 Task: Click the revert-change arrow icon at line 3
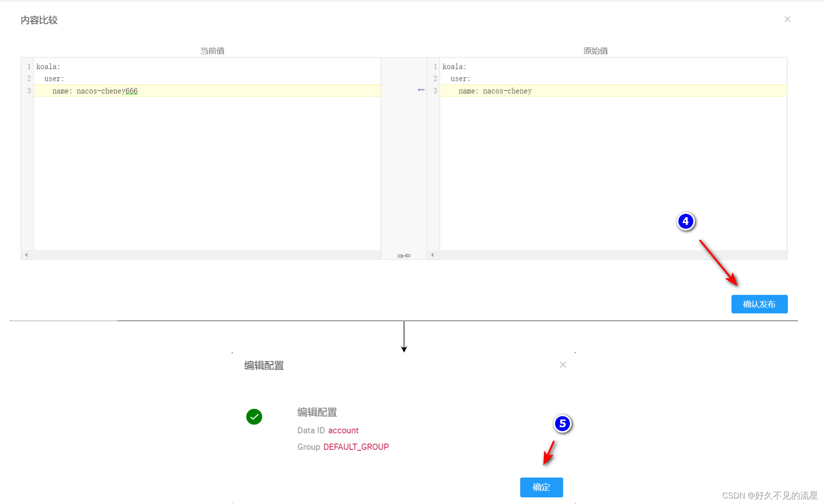pyautogui.click(x=421, y=90)
